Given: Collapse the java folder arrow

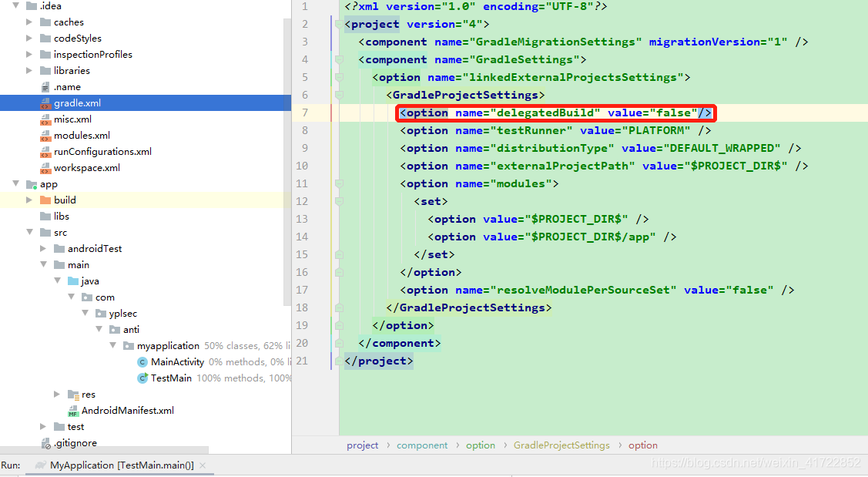Looking at the screenshot, I should tap(57, 280).
